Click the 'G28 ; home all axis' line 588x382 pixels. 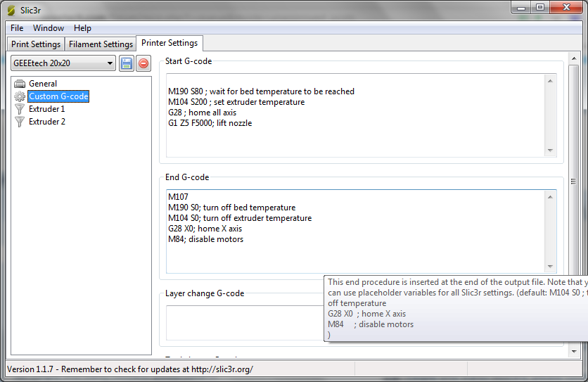[202, 113]
